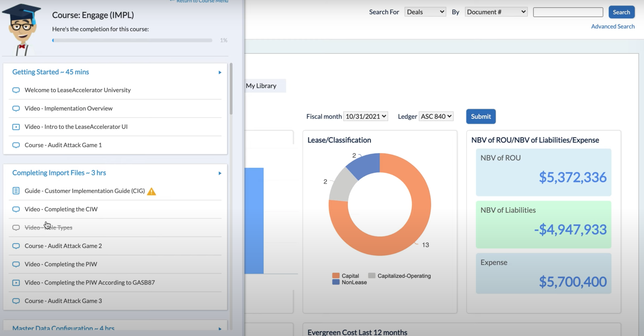The height and width of the screenshot is (336, 644).
Task: Open the Search For Deals dropdown
Action: [x=425, y=12]
